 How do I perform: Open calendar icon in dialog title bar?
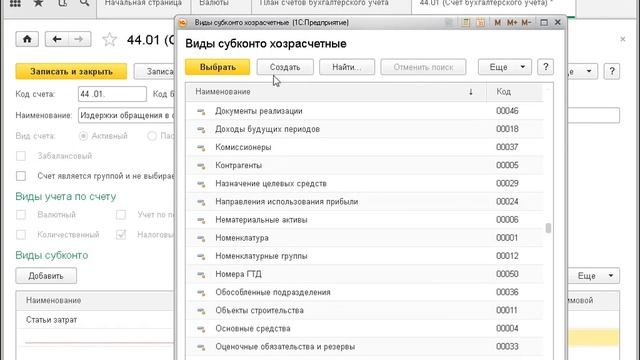[x=480, y=22]
